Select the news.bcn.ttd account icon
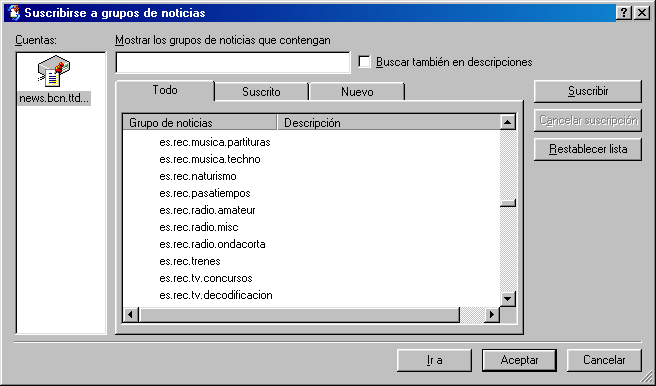This screenshot has width=656, height=386. coord(54,71)
